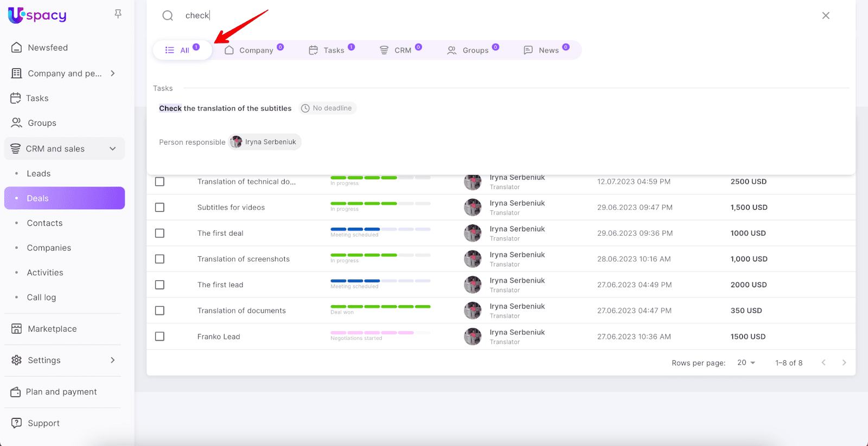
Task: Open Newsfeed from the sidebar
Action: click(x=48, y=48)
